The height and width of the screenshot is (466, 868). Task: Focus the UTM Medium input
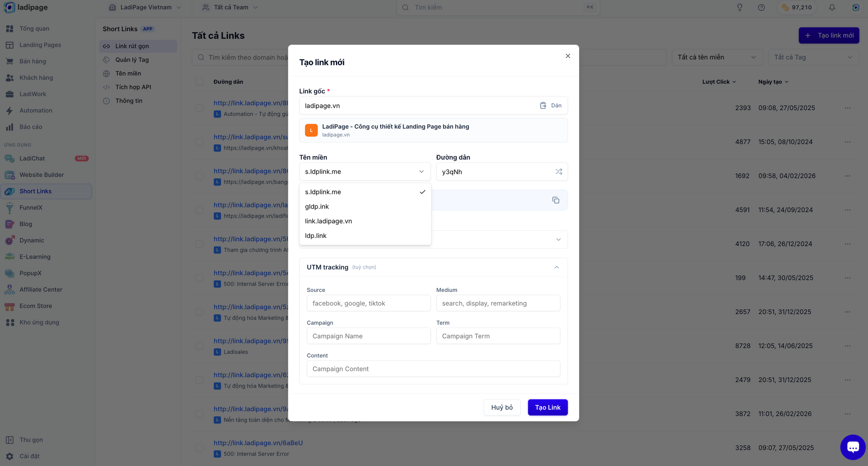pyautogui.click(x=498, y=303)
